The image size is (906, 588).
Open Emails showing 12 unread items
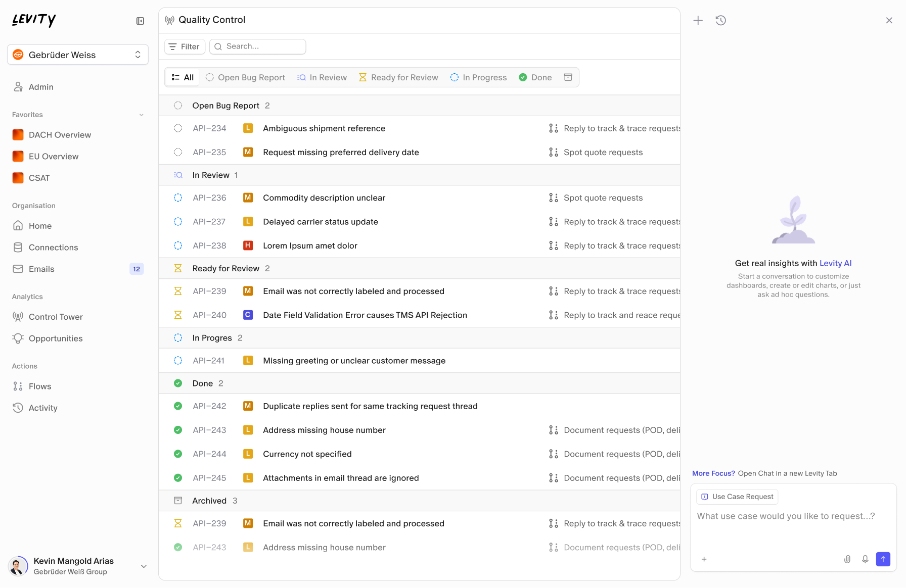coord(42,269)
